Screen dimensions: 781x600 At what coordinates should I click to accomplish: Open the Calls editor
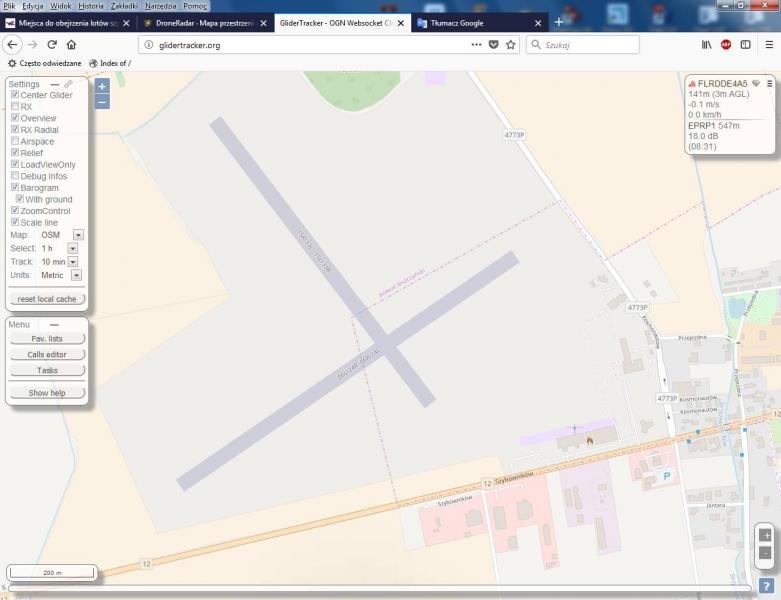click(46, 355)
